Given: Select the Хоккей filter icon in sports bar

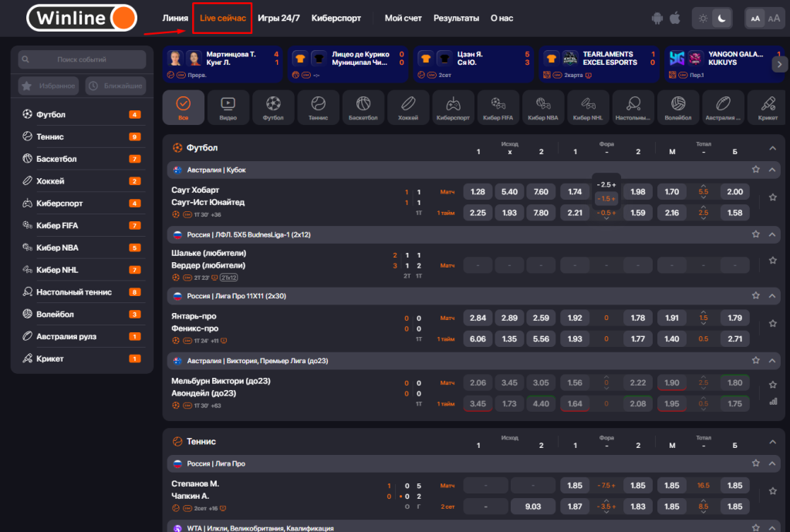Looking at the screenshot, I should (408, 108).
